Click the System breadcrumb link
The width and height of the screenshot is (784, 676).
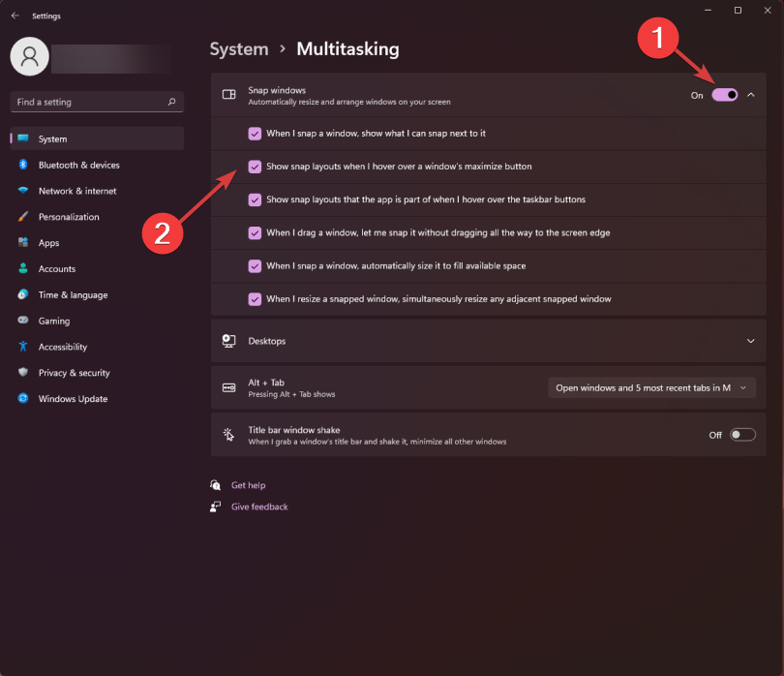pos(239,48)
